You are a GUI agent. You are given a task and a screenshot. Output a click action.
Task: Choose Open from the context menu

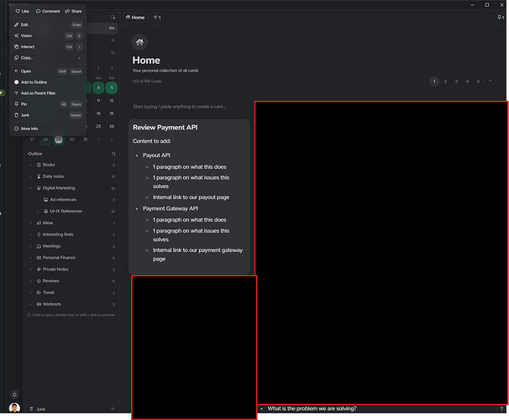[48, 71]
